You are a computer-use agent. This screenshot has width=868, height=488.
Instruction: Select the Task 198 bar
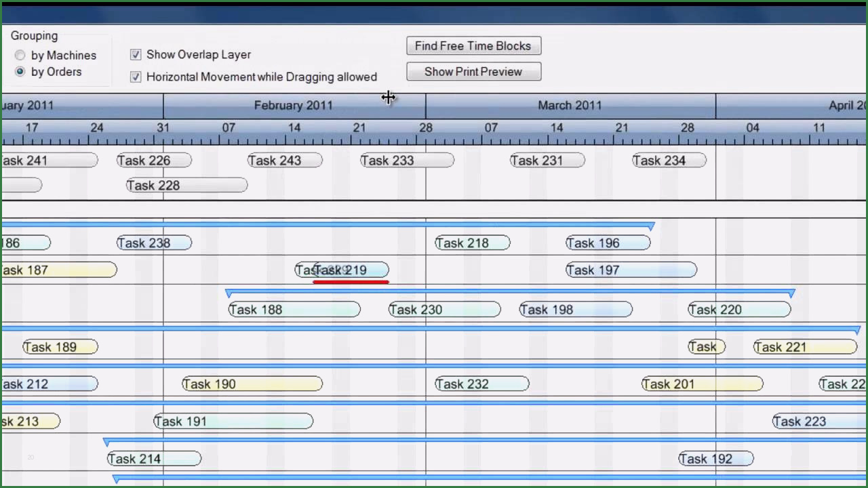click(x=575, y=310)
